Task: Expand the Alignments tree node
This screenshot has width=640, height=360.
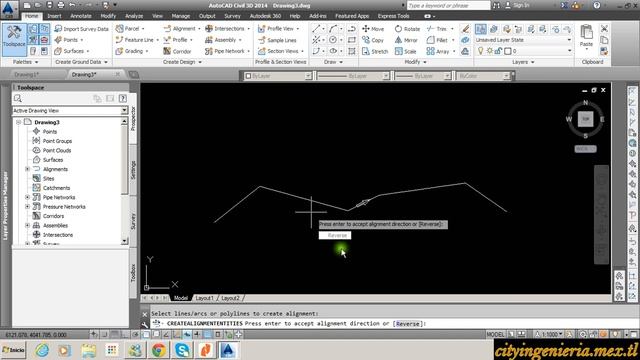Action: [27, 169]
